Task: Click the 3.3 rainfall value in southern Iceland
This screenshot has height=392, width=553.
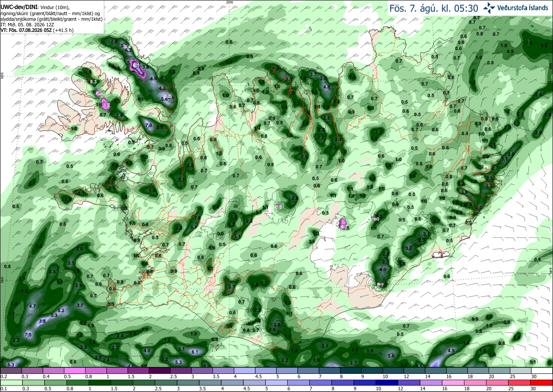Action: click(x=231, y=287)
